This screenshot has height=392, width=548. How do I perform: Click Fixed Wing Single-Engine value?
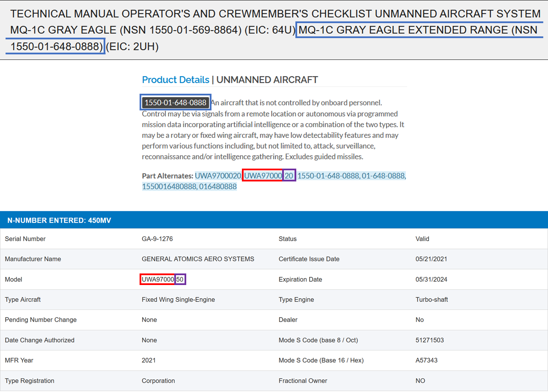tap(178, 300)
